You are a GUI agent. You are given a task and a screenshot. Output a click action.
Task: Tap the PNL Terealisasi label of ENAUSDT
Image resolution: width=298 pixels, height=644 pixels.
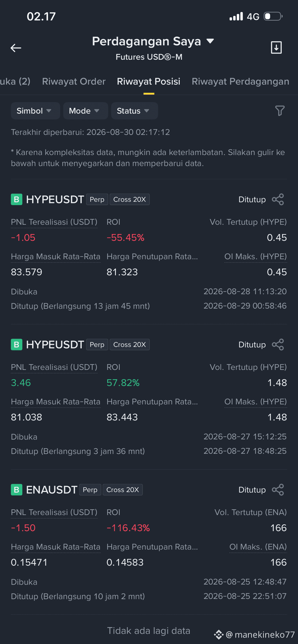pyautogui.click(x=54, y=512)
